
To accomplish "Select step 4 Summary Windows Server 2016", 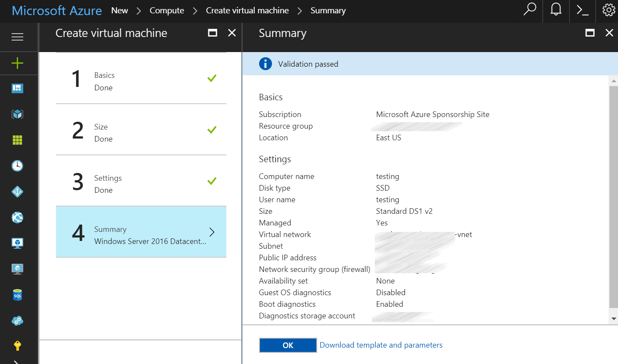I will coord(141,232).
